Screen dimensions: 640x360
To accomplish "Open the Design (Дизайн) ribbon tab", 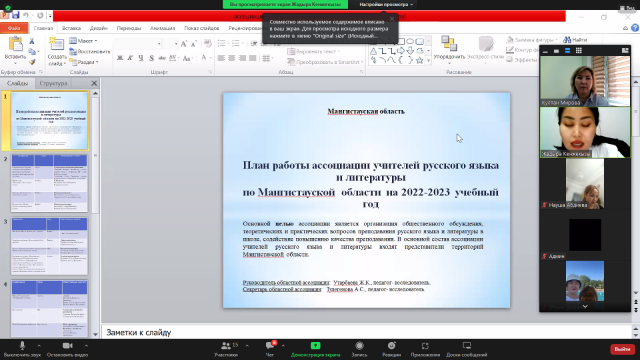I will (98, 28).
